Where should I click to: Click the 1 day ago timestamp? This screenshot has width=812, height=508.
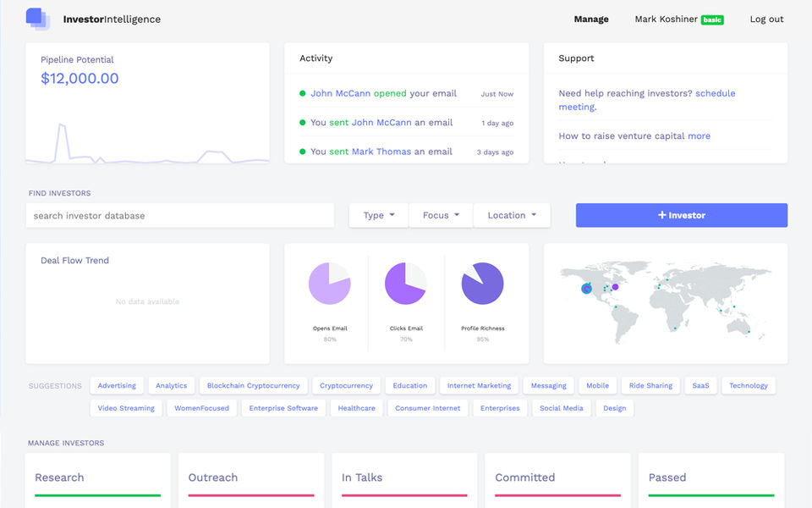(x=497, y=123)
